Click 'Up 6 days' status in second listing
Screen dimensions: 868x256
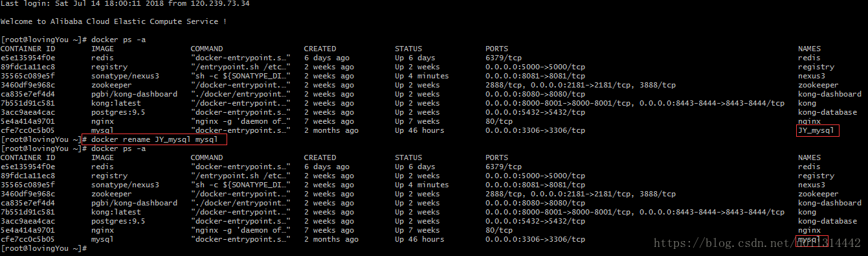[415, 167]
